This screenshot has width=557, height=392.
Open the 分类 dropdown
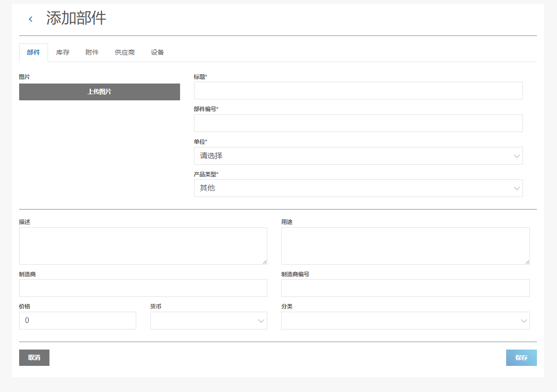tap(405, 321)
